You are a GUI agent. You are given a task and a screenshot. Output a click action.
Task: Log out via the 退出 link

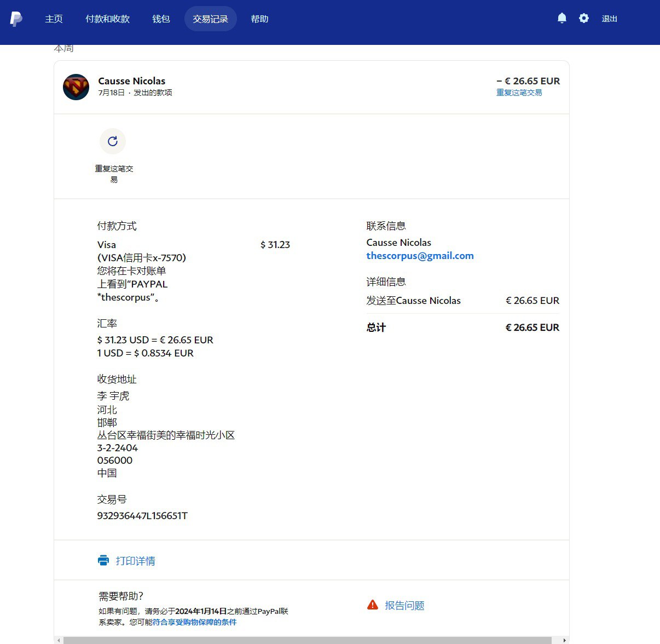(x=609, y=19)
